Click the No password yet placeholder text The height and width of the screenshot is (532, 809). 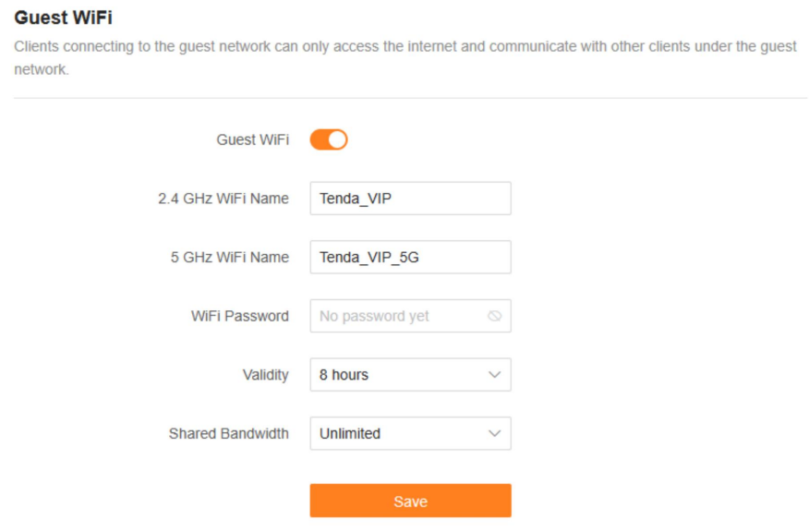[374, 316]
